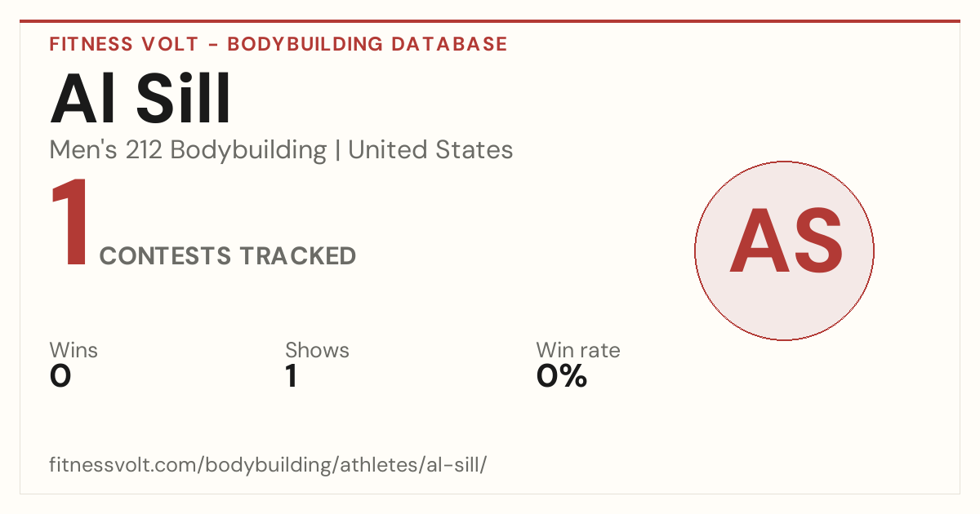Click the Wins value 0

click(x=60, y=376)
